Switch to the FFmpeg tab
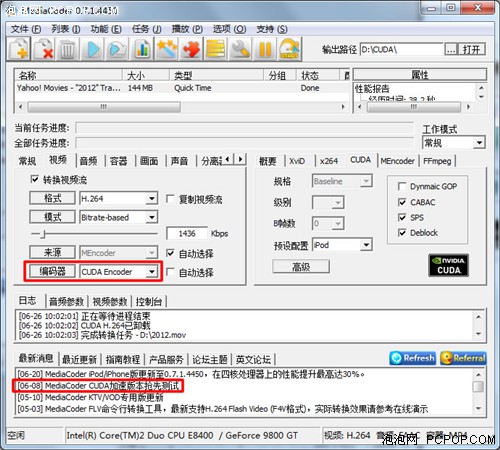Viewport: 500px width, 450px height. [x=437, y=161]
